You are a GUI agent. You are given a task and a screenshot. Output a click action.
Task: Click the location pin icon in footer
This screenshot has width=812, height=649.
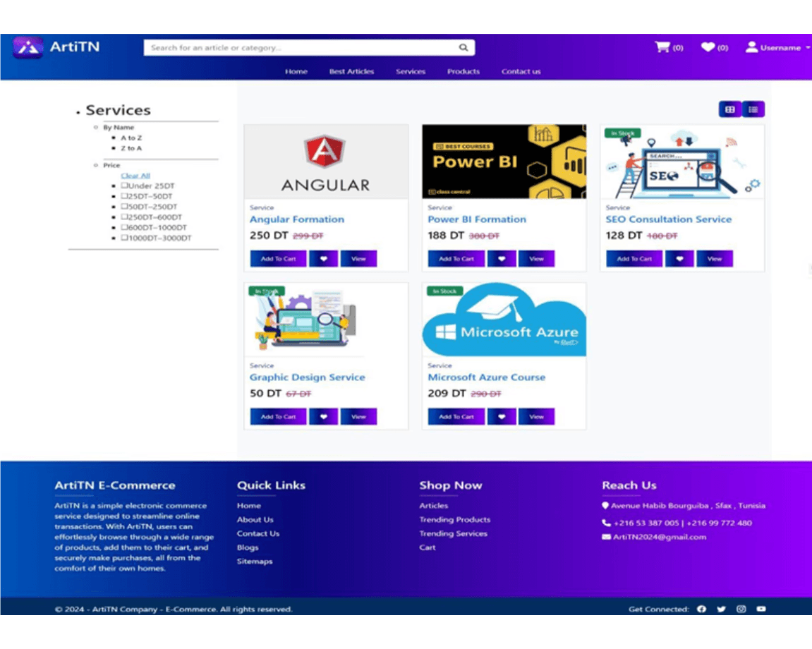click(x=605, y=506)
